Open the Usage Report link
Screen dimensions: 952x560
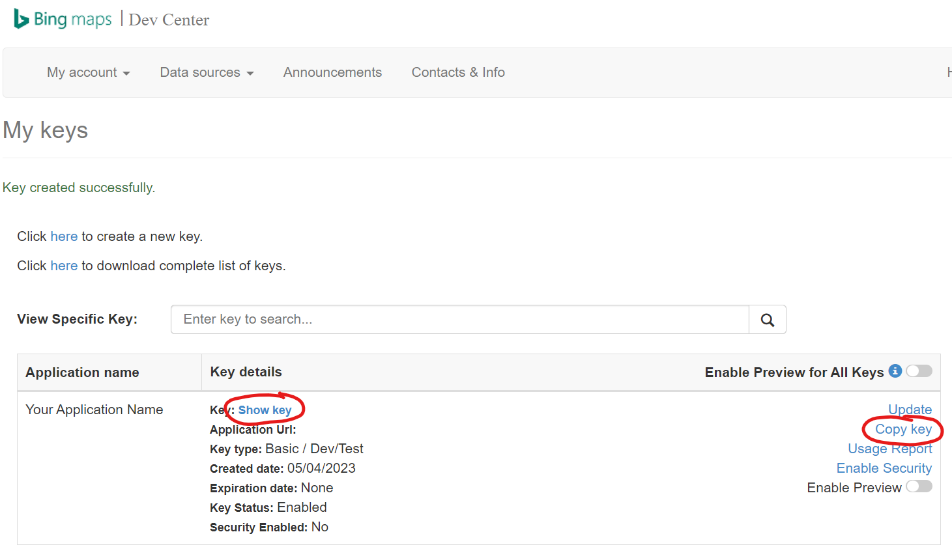click(889, 449)
